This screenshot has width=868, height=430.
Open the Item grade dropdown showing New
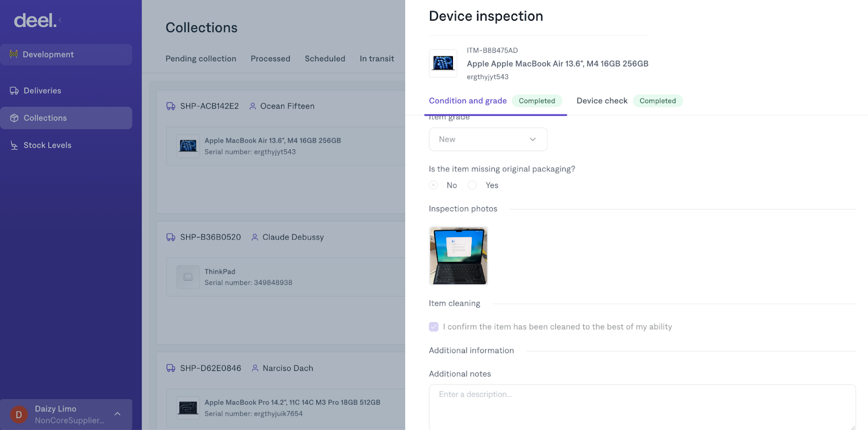tap(488, 139)
